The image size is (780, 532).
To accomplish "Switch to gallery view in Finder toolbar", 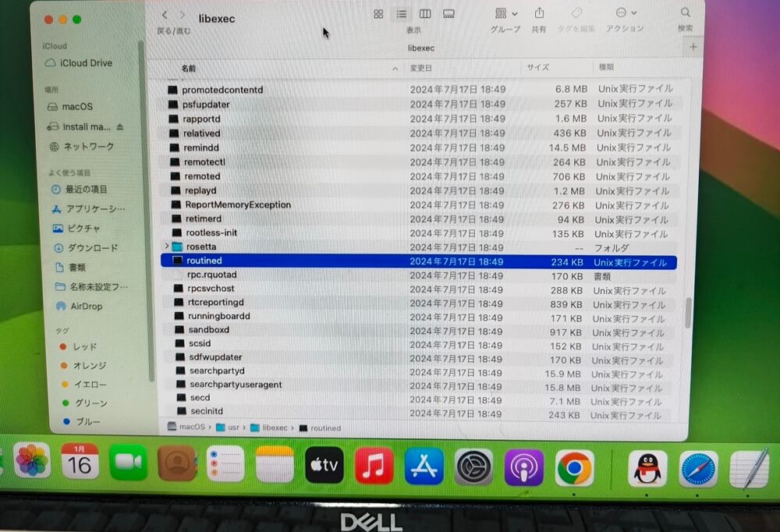I will pos(448,14).
